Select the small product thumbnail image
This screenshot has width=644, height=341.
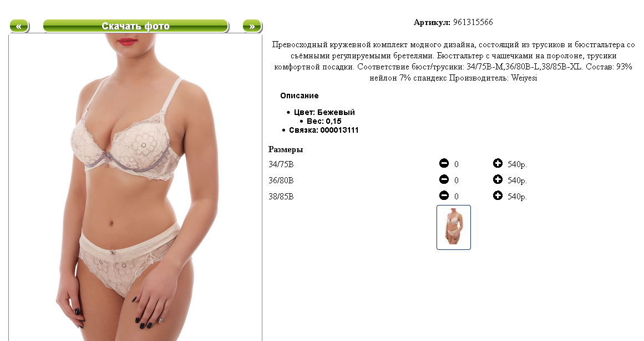point(453,228)
